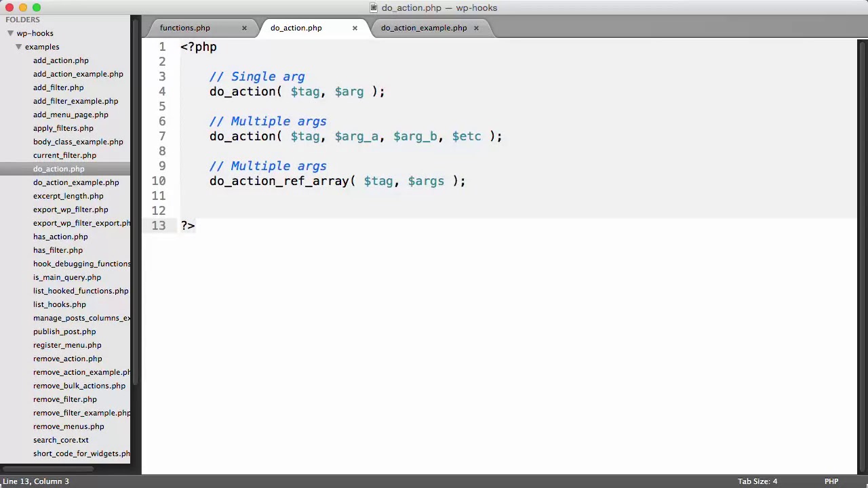Open remove_filter.php file
Viewport: 868px width, 488px height.
(65, 399)
